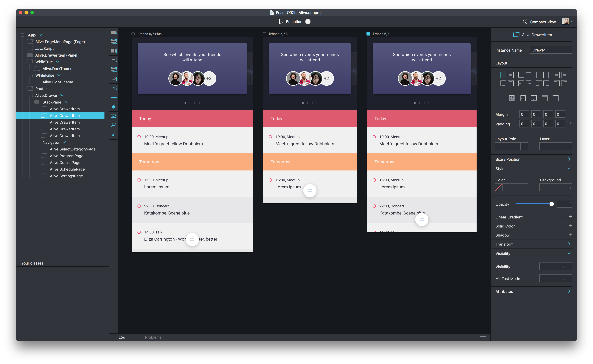Viewport: 593px width, 364px height.
Task: Select the Grid layout tool
Action: point(113,51)
